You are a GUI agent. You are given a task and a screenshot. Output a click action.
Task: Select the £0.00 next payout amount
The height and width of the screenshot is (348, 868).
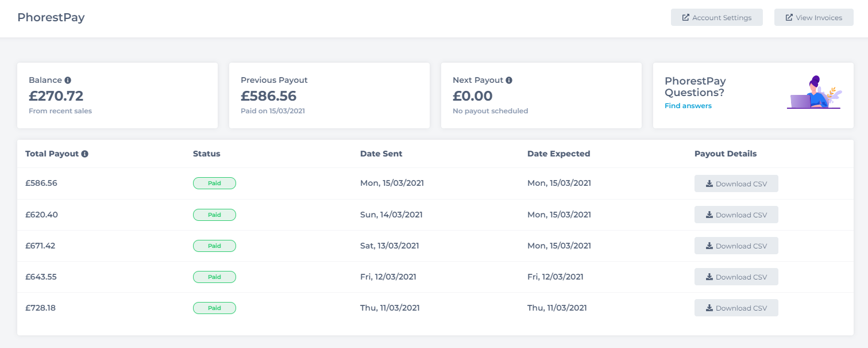pos(473,95)
